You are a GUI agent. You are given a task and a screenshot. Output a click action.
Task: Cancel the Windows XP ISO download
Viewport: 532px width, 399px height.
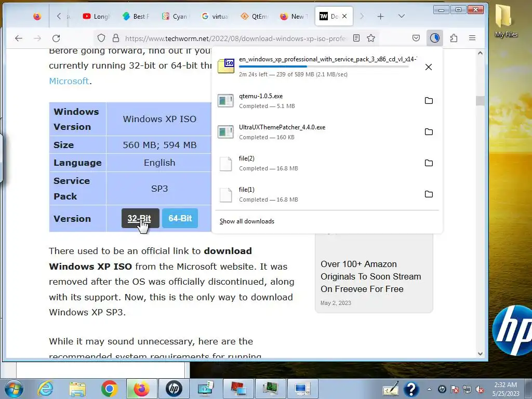coord(429,67)
